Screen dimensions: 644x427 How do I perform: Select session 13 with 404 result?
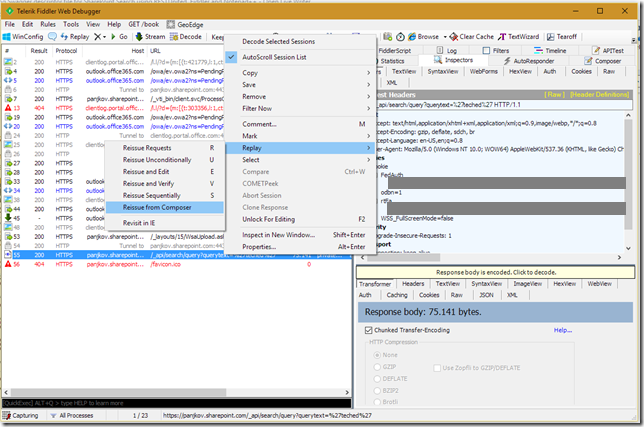pos(114,108)
